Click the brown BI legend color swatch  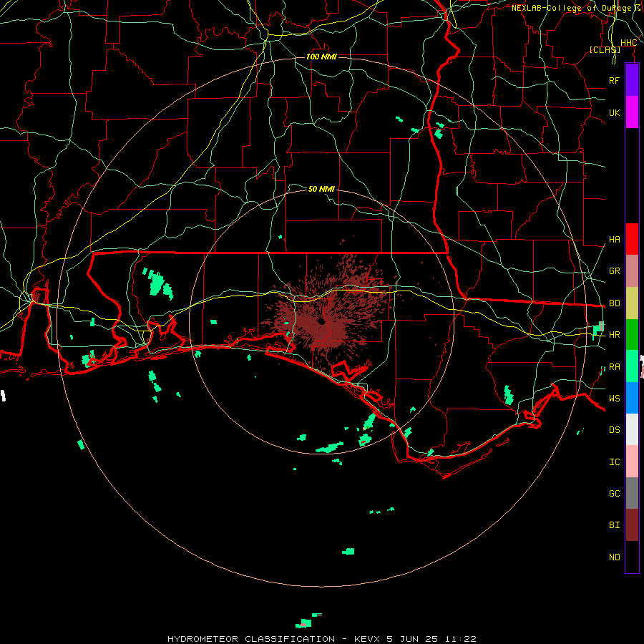tap(632, 525)
